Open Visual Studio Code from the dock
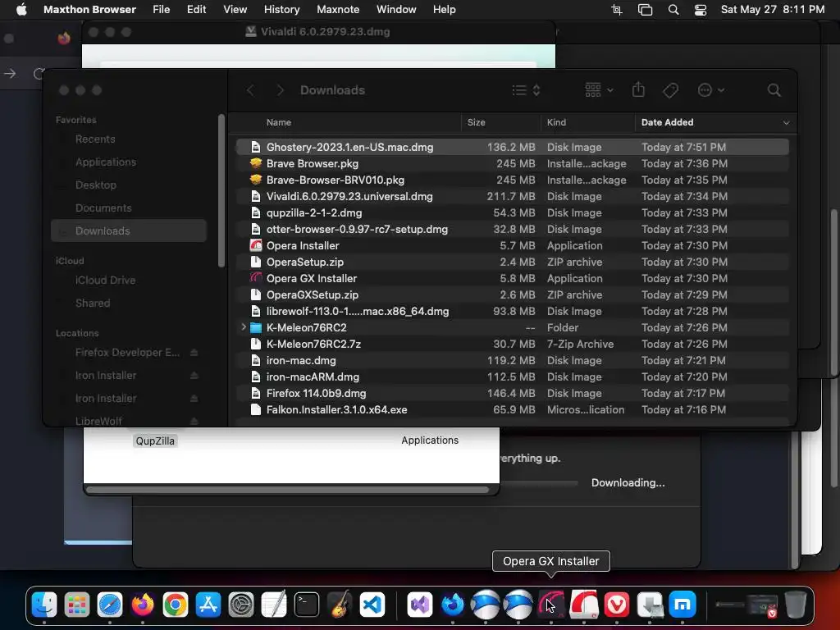This screenshot has width=840, height=630. 372,605
